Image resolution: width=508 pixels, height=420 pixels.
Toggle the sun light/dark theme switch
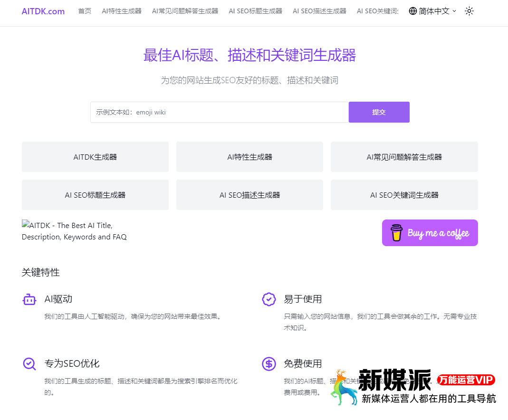click(469, 11)
